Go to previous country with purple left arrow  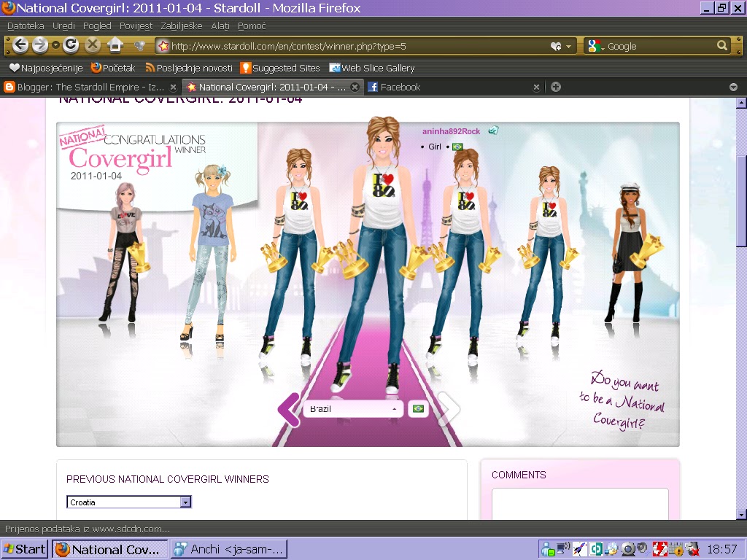(x=289, y=409)
